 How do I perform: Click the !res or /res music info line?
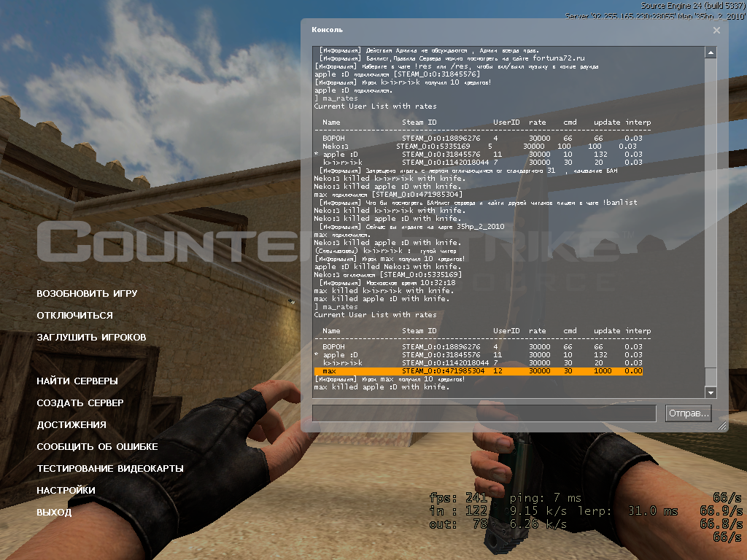tap(457, 66)
